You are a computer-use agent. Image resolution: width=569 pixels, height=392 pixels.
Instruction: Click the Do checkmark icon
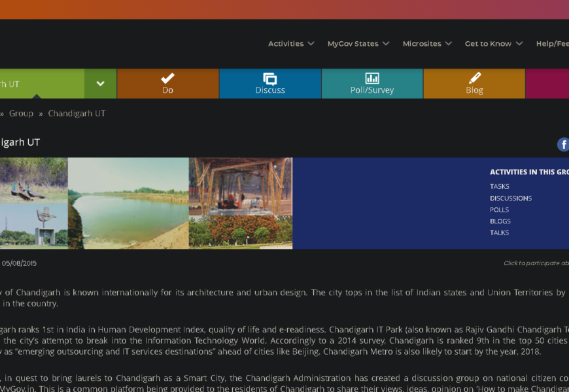(167, 78)
